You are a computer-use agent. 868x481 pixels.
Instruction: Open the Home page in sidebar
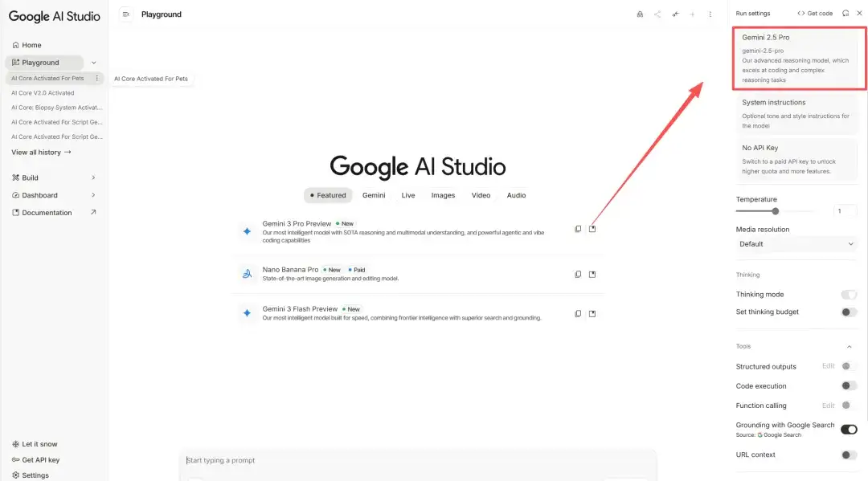point(27,45)
